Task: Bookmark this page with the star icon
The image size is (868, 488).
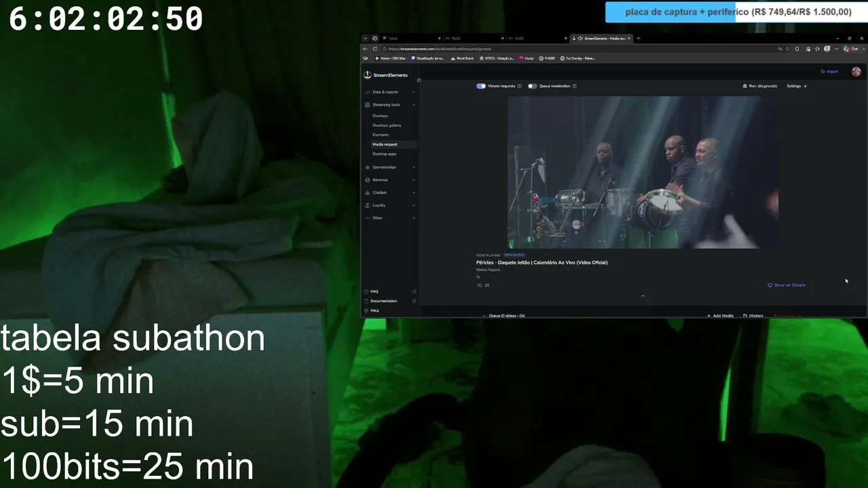Action: (x=789, y=49)
